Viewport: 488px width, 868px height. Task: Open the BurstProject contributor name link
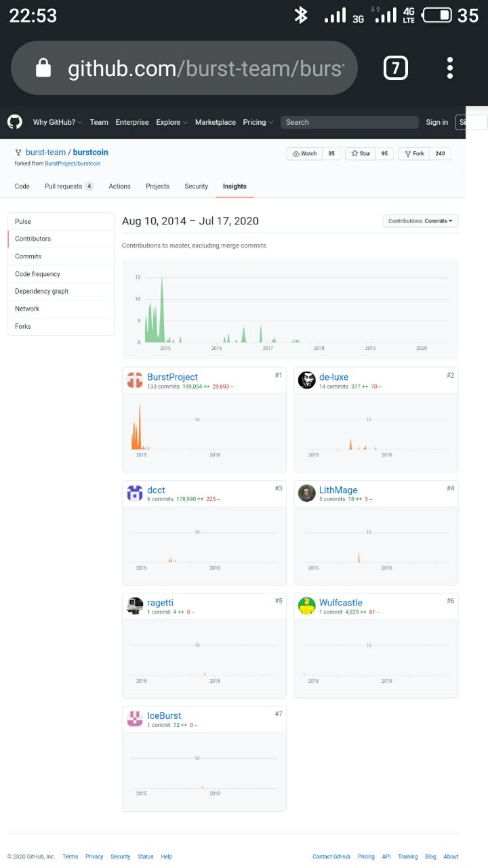173,377
